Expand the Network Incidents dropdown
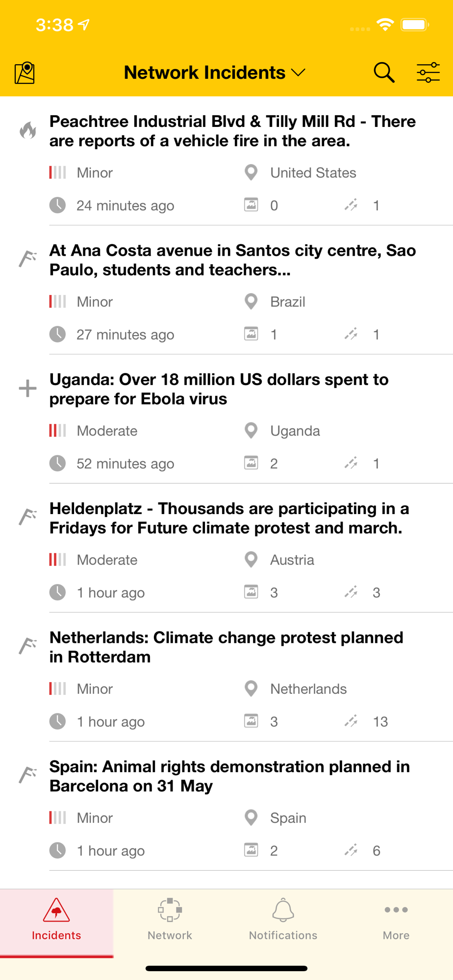The width and height of the screenshot is (453, 980). [215, 73]
